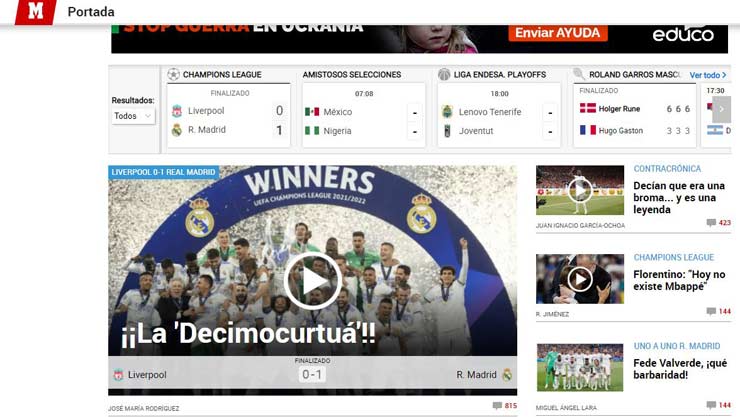Click the LIVERPOOL 0-1 REAL MADRID tag

pyautogui.click(x=163, y=172)
